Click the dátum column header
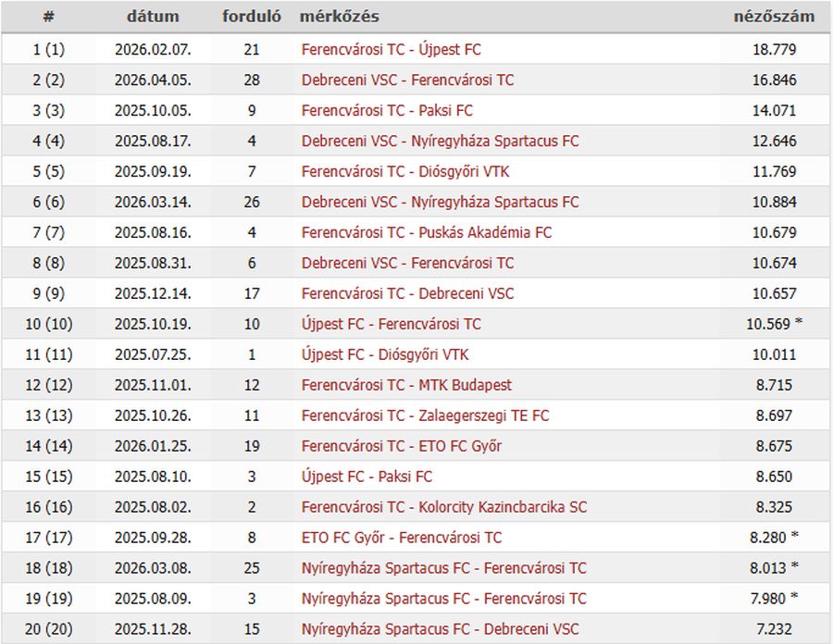This screenshot has width=833, height=644. 153,17
